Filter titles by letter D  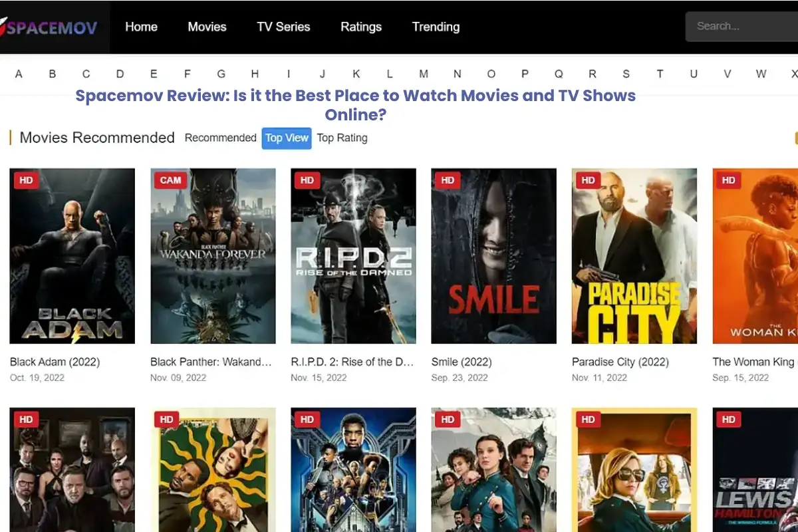120,74
